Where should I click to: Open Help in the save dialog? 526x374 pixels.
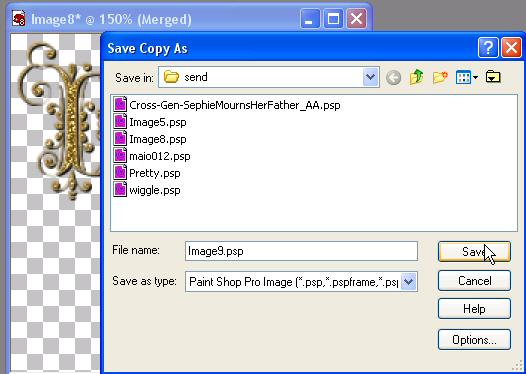point(474,309)
